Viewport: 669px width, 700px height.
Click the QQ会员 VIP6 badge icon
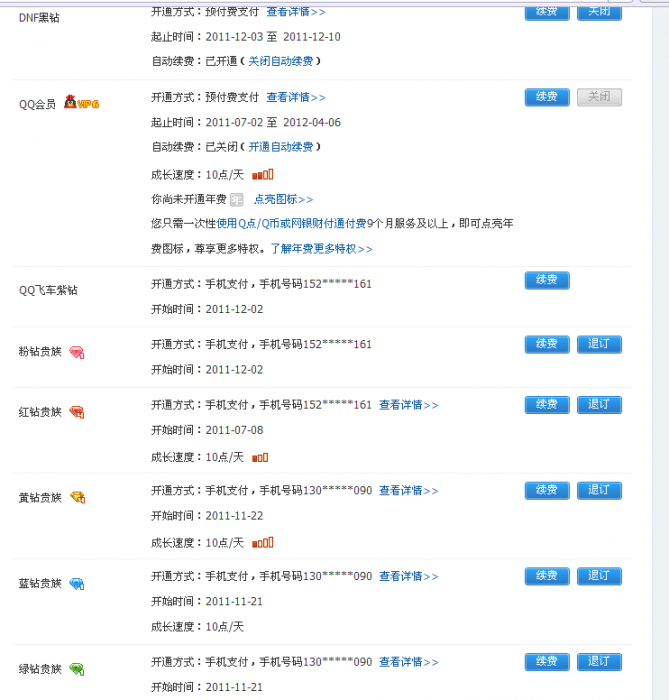(x=81, y=103)
